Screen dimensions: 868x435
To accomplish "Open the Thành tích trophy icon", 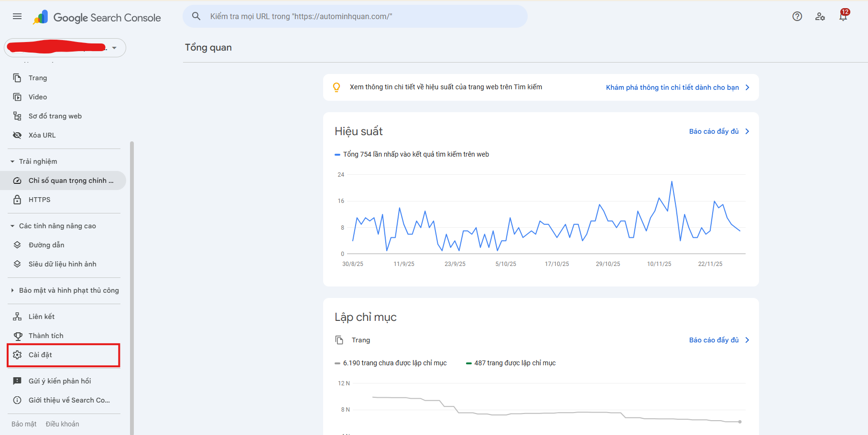I will [x=17, y=335].
